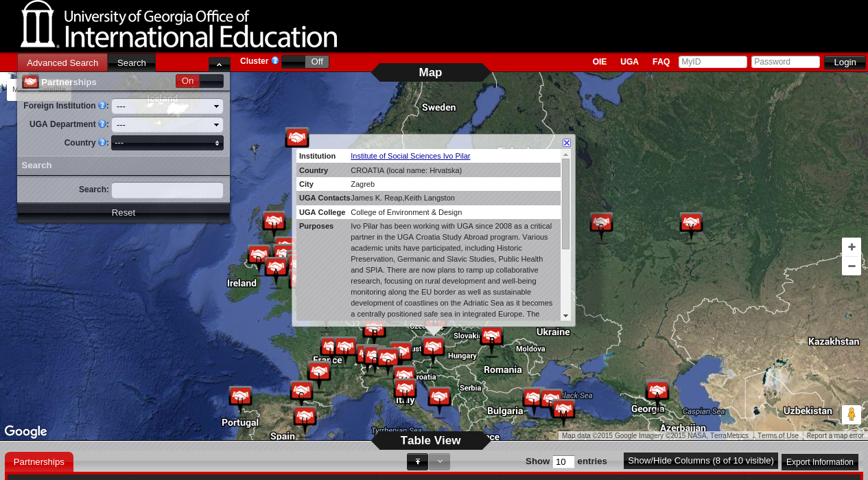Zoom out with the map minus button
Viewport: 868px width, 480px height.
tap(852, 266)
